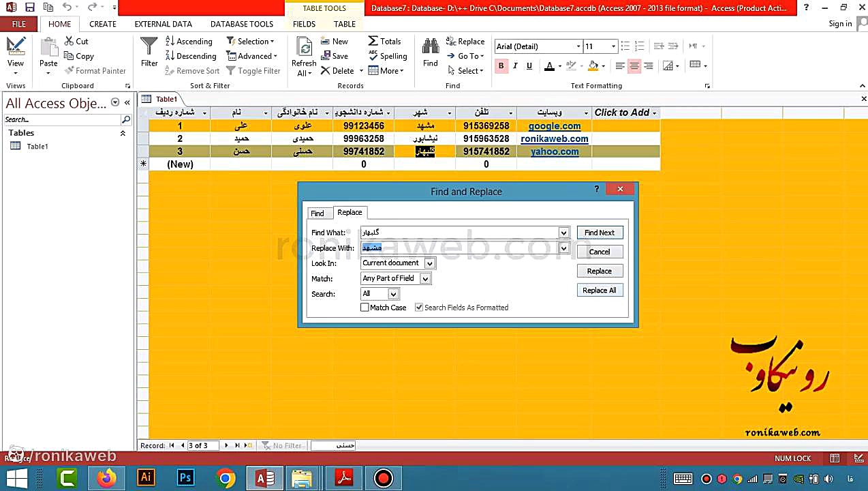Toggle Italic formatting
The width and height of the screenshot is (868, 491).
pyautogui.click(x=515, y=66)
